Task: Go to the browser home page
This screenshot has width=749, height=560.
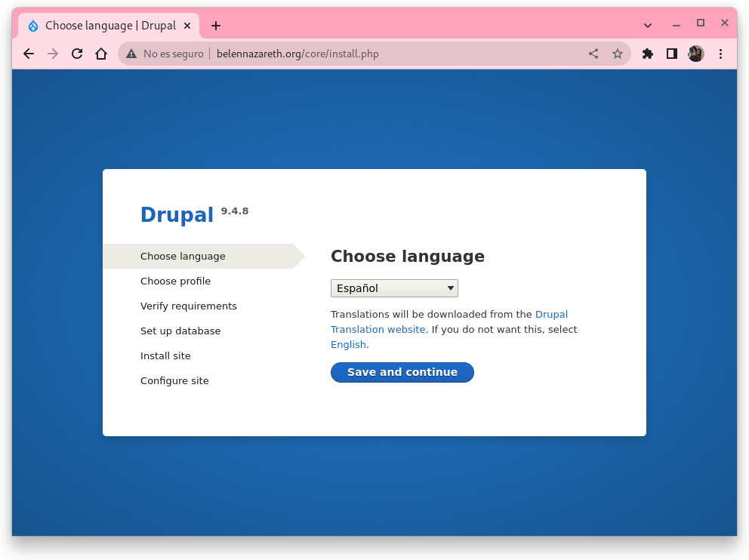Action: tap(101, 54)
